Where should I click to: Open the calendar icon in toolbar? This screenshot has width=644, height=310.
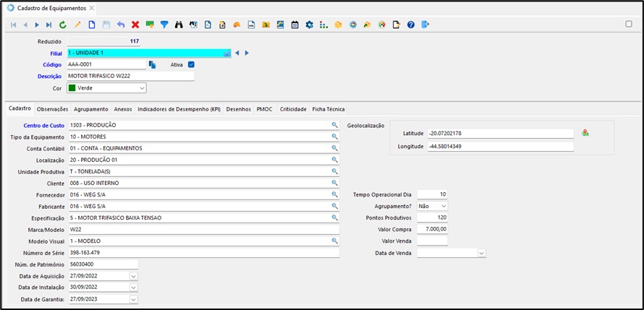point(295,25)
